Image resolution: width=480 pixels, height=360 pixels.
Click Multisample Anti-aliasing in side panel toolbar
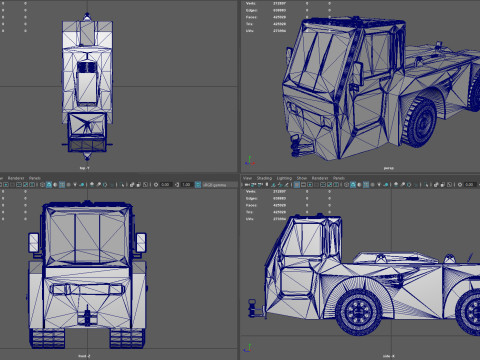tap(409, 185)
